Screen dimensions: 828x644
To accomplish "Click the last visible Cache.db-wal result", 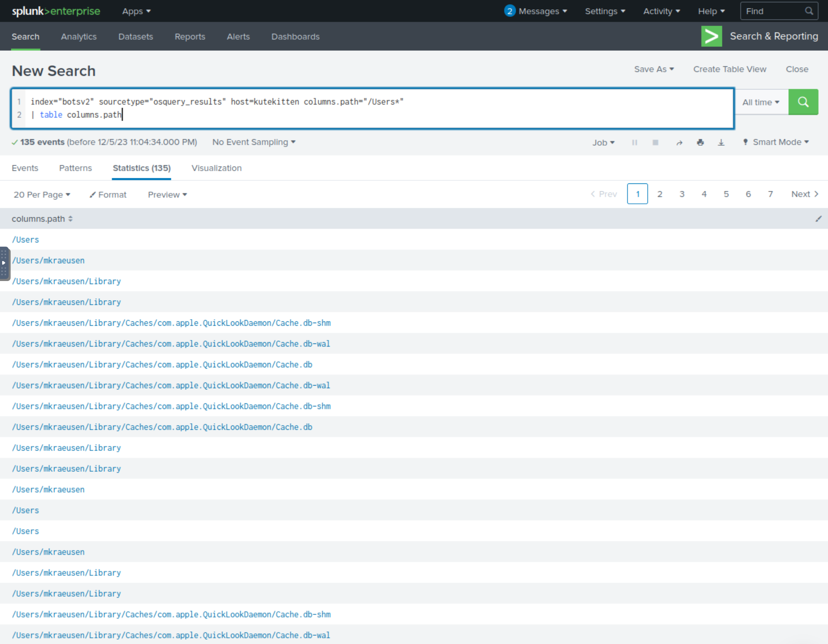I will click(171, 635).
